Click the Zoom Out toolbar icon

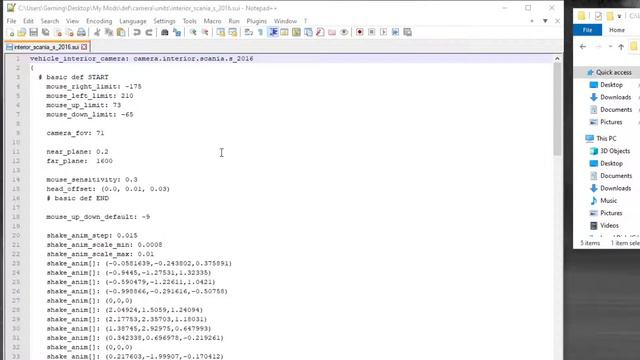pos(205,32)
